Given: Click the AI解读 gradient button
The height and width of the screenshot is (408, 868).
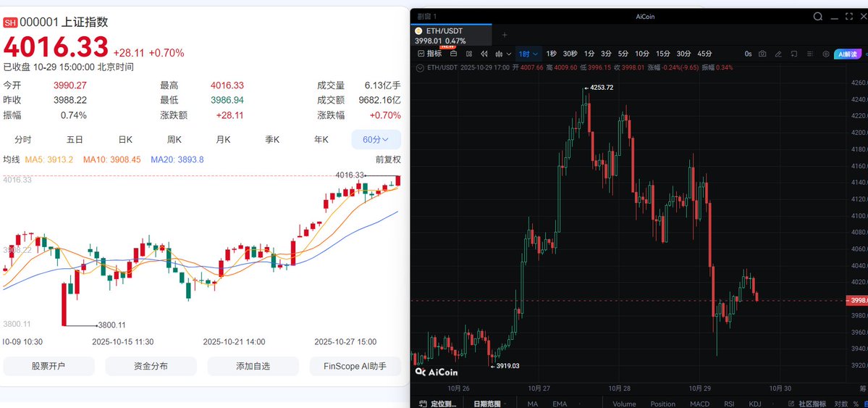Looking at the screenshot, I should coord(848,54).
